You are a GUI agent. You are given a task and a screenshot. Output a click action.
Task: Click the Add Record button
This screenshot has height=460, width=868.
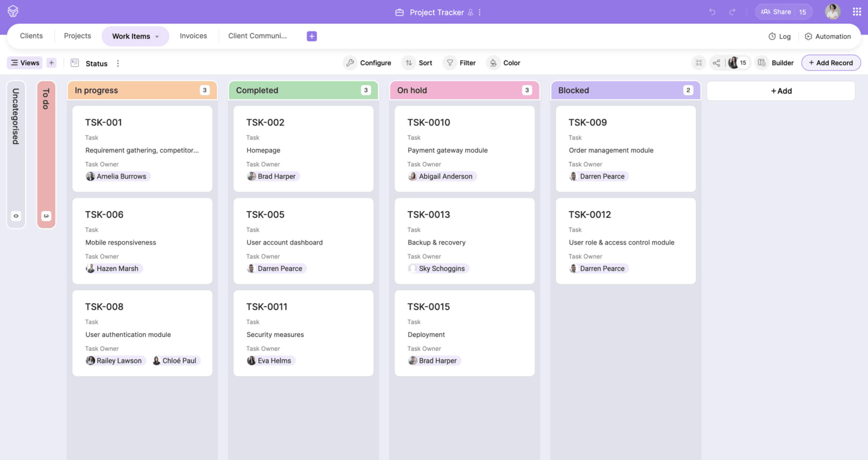click(831, 63)
